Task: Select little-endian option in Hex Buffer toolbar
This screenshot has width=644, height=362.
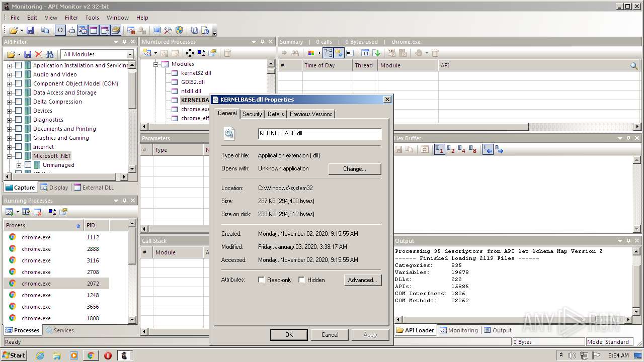Action: coord(488,149)
